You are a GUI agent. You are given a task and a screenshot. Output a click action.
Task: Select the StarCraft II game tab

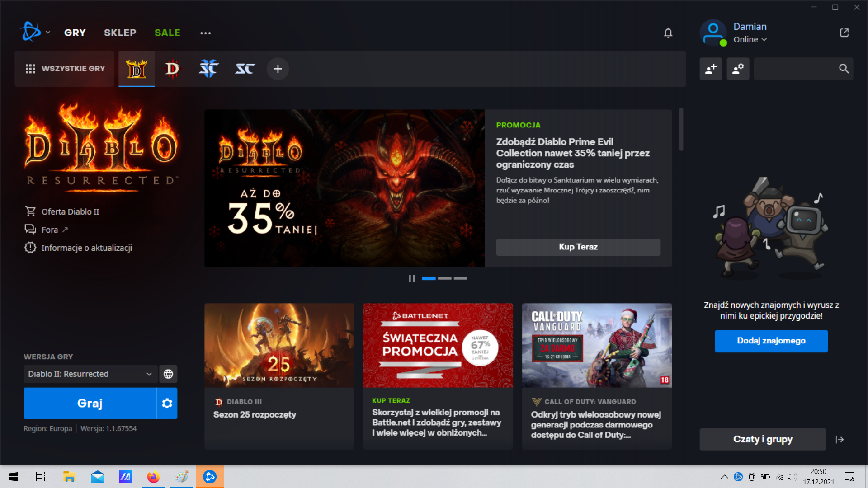pos(208,69)
